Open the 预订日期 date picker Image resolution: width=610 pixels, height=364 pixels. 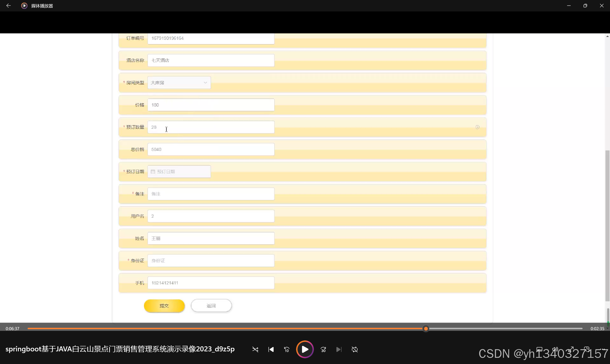click(179, 171)
